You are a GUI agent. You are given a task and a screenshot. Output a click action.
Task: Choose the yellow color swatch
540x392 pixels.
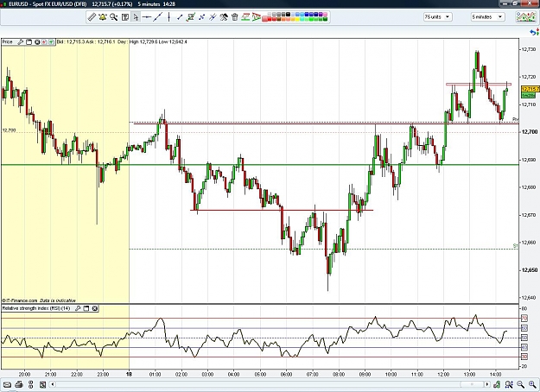point(297,19)
